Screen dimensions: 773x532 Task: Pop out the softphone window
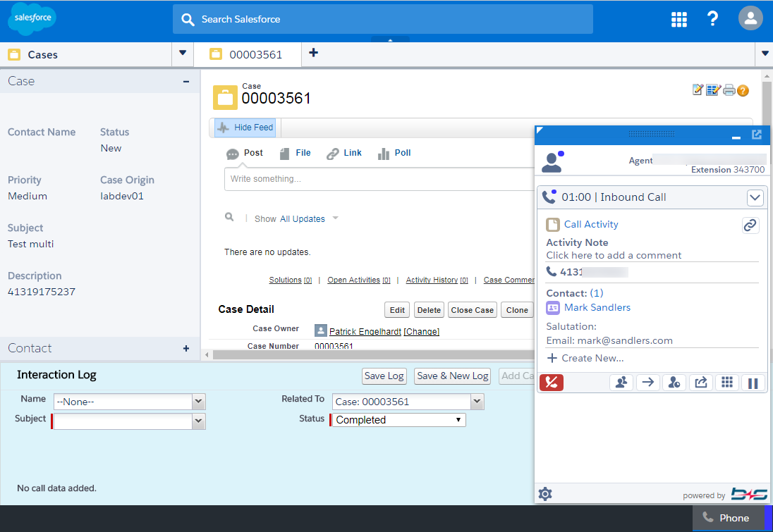point(757,135)
